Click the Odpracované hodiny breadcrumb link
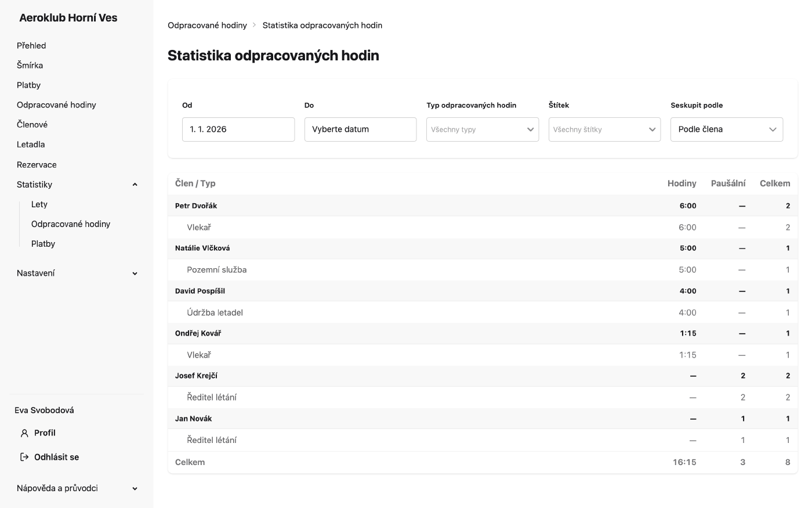The image size is (812, 508). [207, 25]
